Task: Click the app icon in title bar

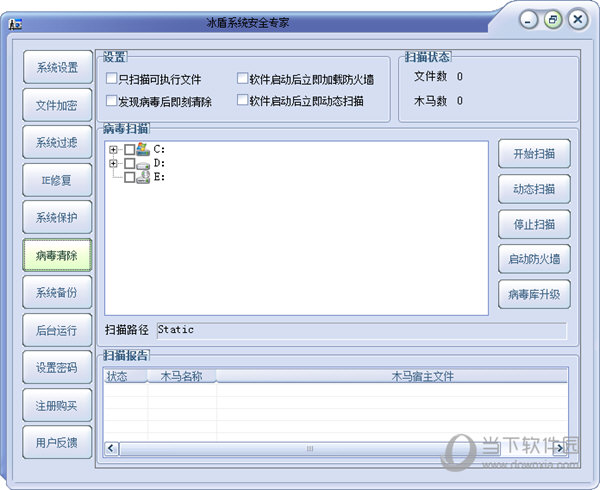Action: click(x=16, y=24)
